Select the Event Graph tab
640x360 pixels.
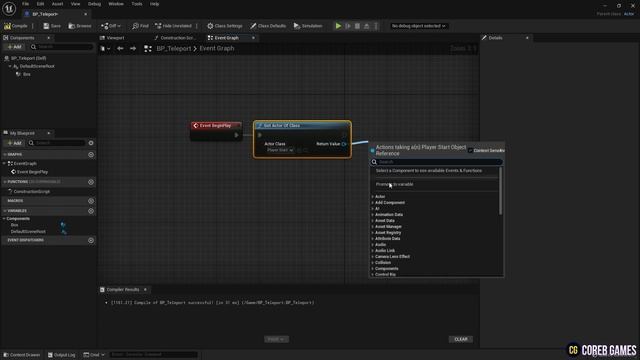pyautogui.click(x=227, y=38)
